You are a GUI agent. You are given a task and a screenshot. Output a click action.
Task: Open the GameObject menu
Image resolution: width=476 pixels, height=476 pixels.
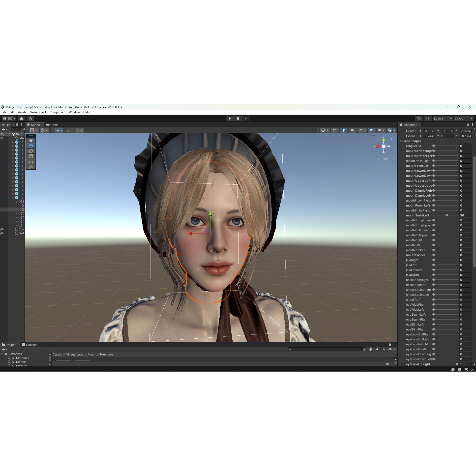[x=38, y=112]
